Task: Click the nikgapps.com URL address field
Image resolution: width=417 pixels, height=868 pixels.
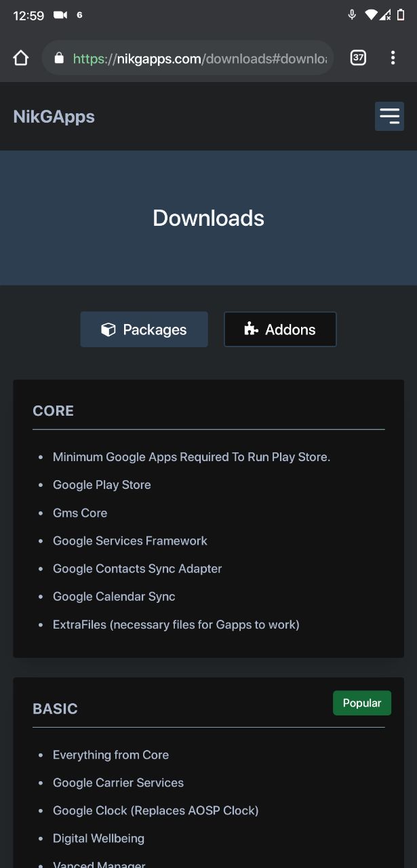Action: coord(200,59)
